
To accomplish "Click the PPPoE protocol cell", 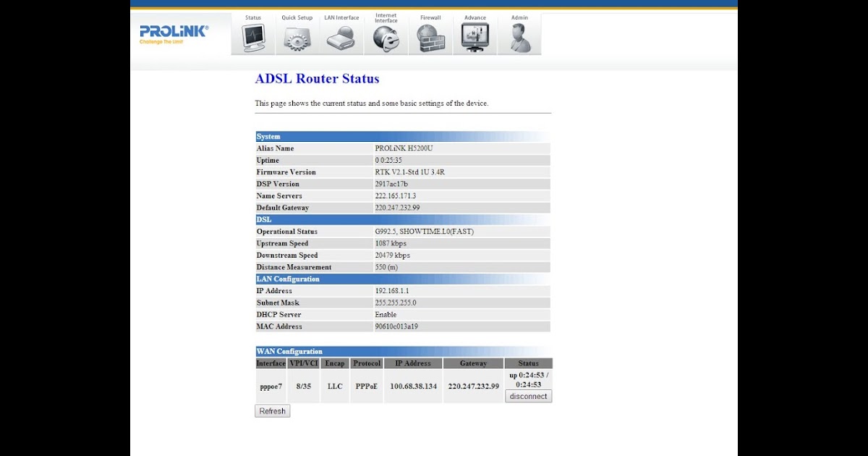I will [x=367, y=387].
